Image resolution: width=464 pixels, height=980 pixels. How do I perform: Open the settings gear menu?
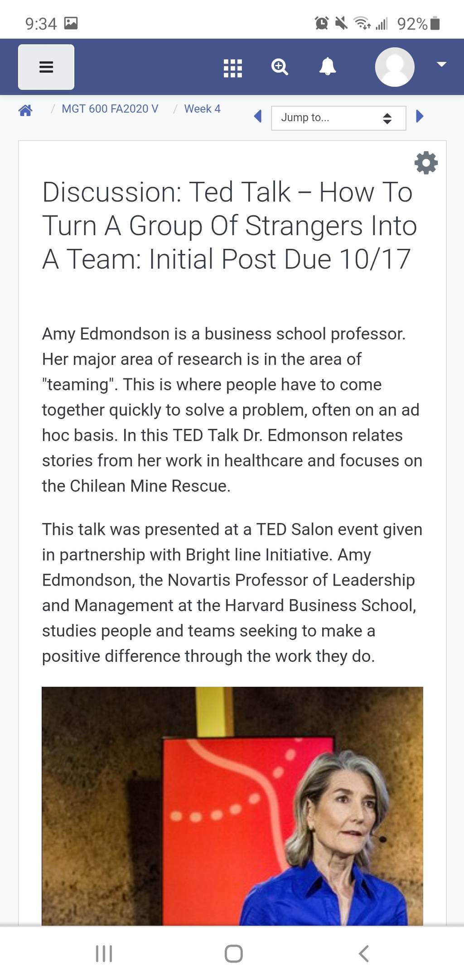[x=426, y=163]
